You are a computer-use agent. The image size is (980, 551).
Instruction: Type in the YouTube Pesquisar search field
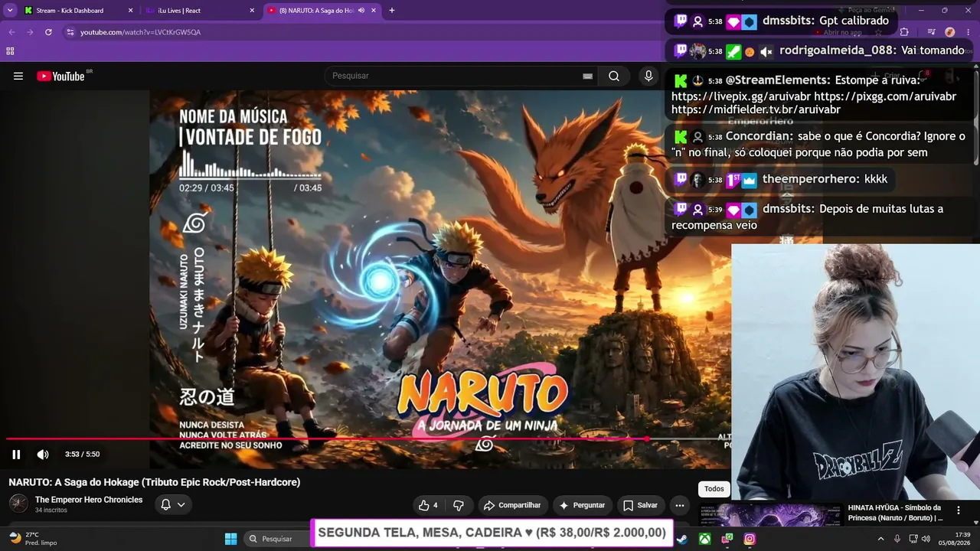(x=456, y=76)
